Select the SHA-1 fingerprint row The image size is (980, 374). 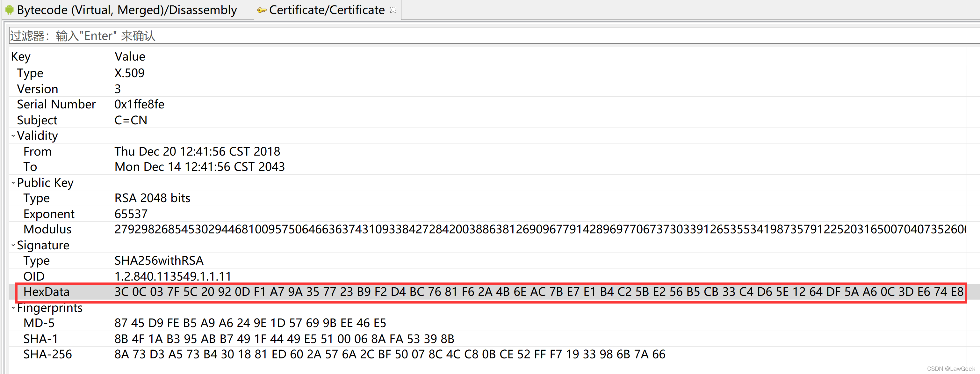click(x=488, y=339)
